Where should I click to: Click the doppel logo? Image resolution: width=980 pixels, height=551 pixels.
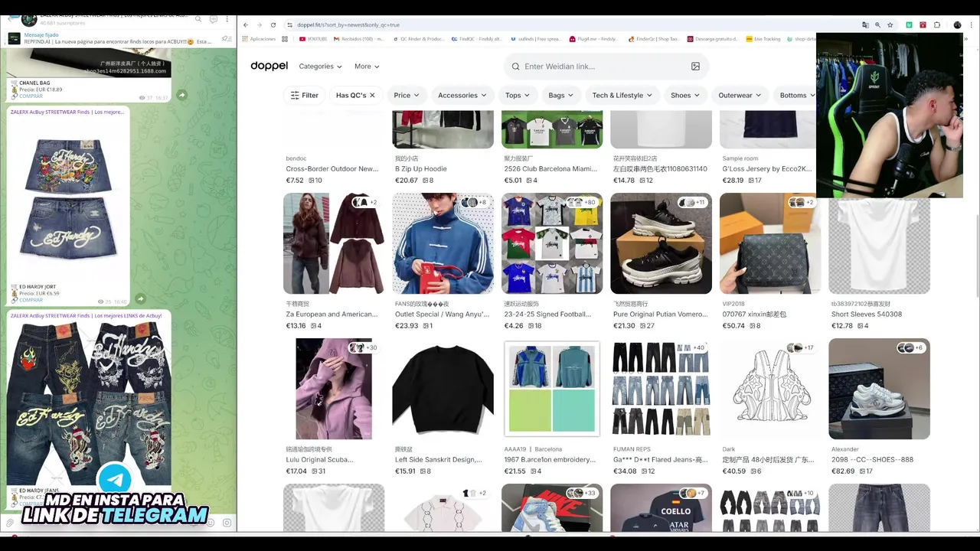pyautogui.click(x=269, y=66)
